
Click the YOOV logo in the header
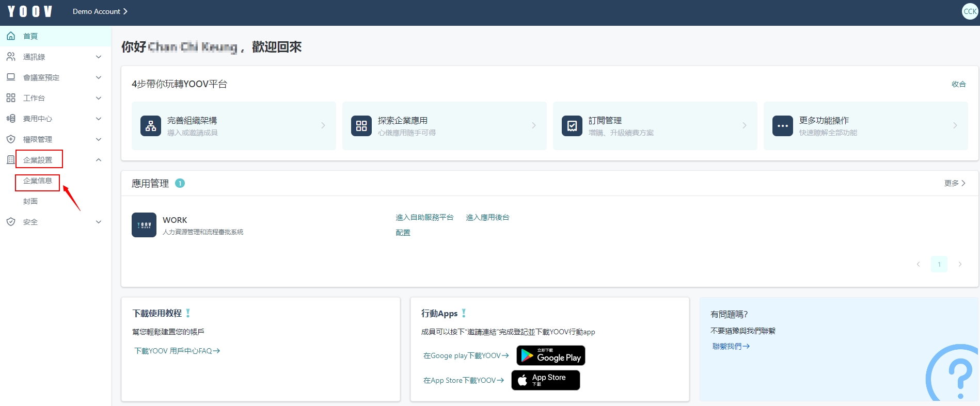point(30,11)
